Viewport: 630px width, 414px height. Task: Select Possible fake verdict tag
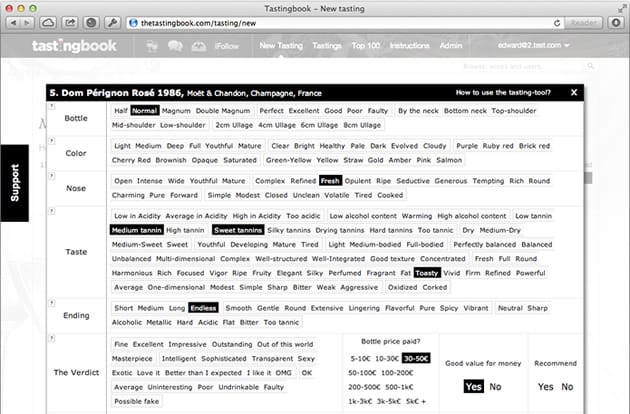coord(136,401)
